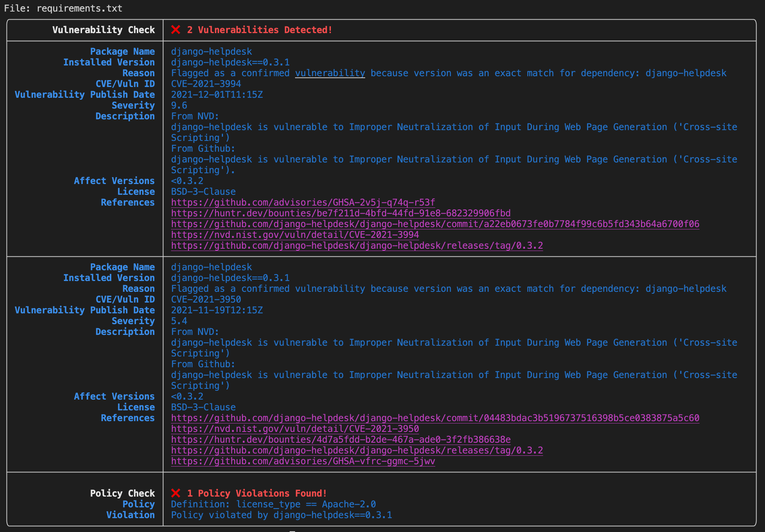This screenshot has height=532, width=765.
Task: Open first releases/tag/0.3.2 link
Action: click(357, 246)
